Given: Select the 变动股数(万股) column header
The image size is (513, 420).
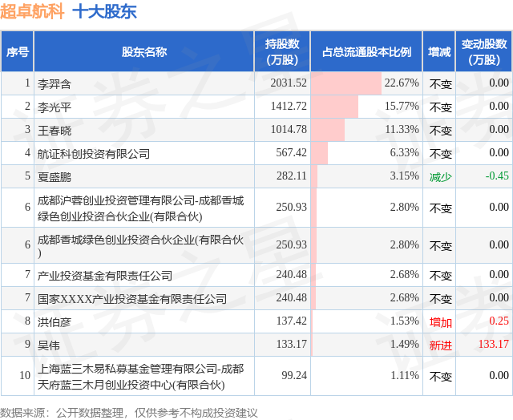Looking at the screenshot, I should [x=484, y=51].
